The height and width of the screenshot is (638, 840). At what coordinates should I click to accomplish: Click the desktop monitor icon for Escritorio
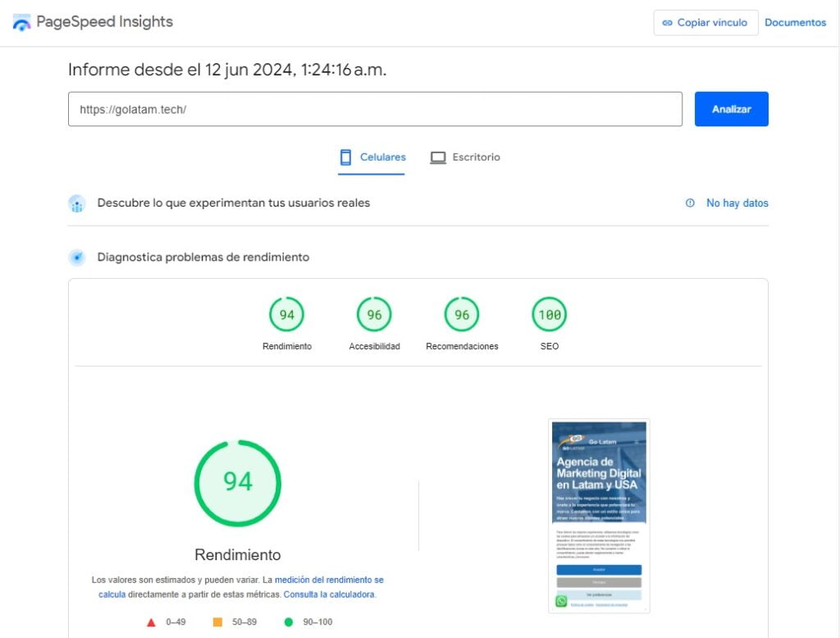[x=438, y=157]
